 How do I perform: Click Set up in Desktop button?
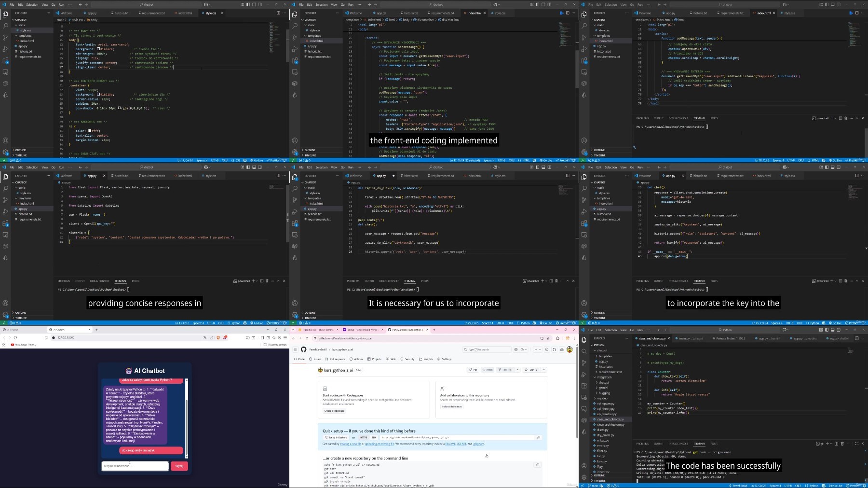[336, 437]
